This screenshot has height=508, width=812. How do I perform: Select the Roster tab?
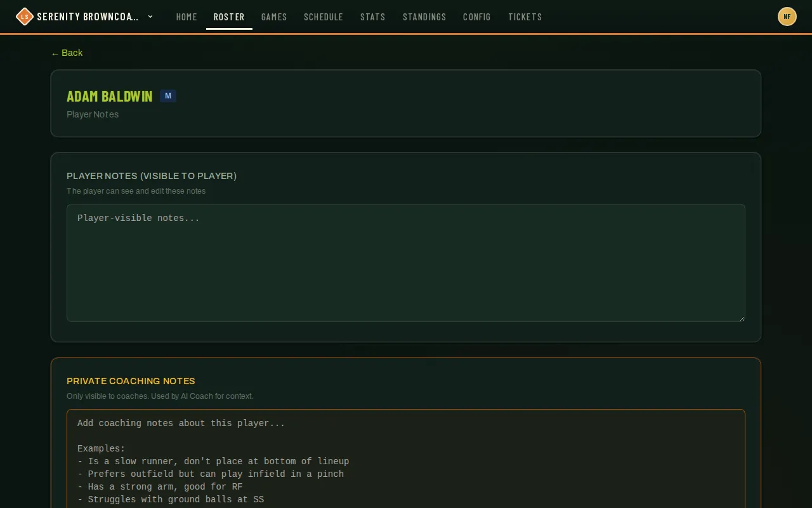pyautogui.click(x=229, y=17)
